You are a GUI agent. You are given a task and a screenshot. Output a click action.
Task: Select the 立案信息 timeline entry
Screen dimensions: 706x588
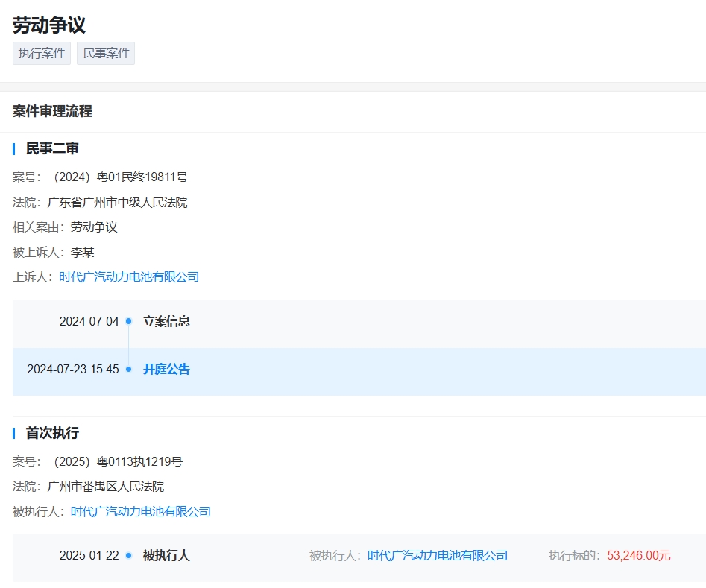point(166,322)
